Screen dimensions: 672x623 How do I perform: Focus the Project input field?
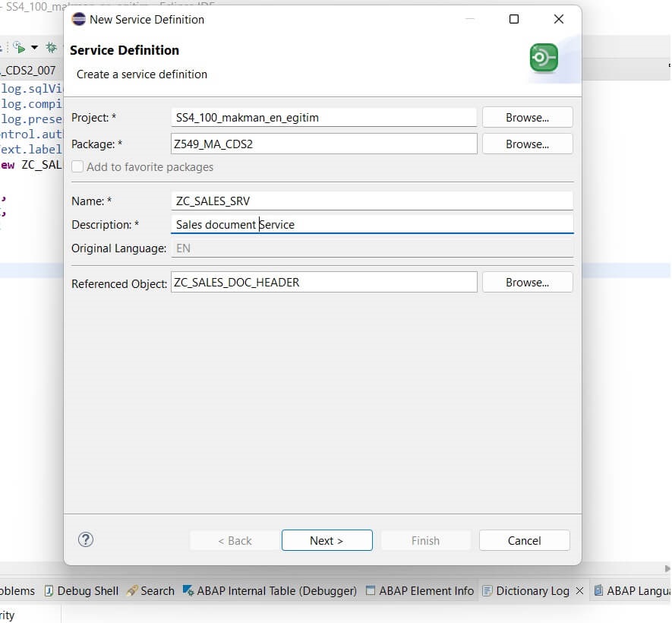coord(323,118)
